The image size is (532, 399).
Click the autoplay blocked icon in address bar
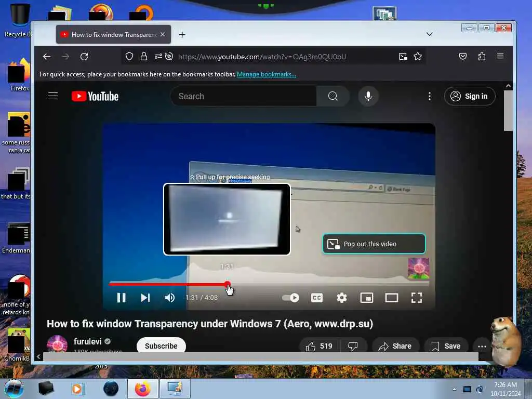click(169, 56)
